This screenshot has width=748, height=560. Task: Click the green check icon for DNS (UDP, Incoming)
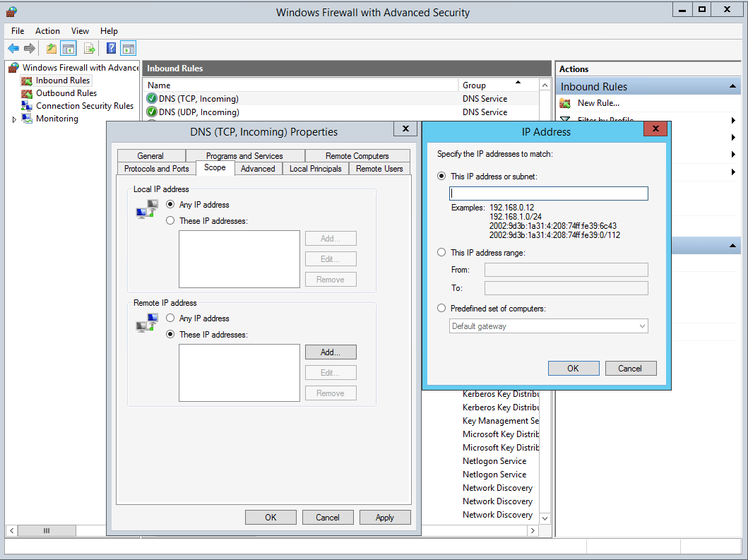click(152, 112)
